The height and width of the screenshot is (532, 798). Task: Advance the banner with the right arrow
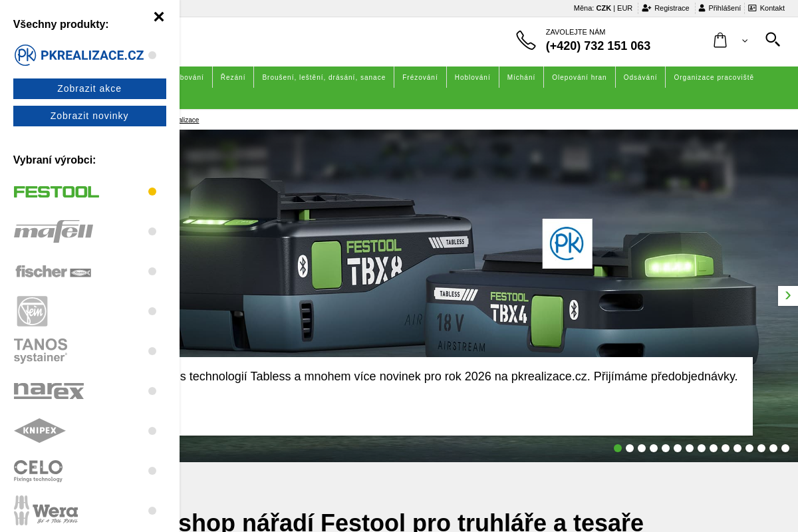(788, 295)
